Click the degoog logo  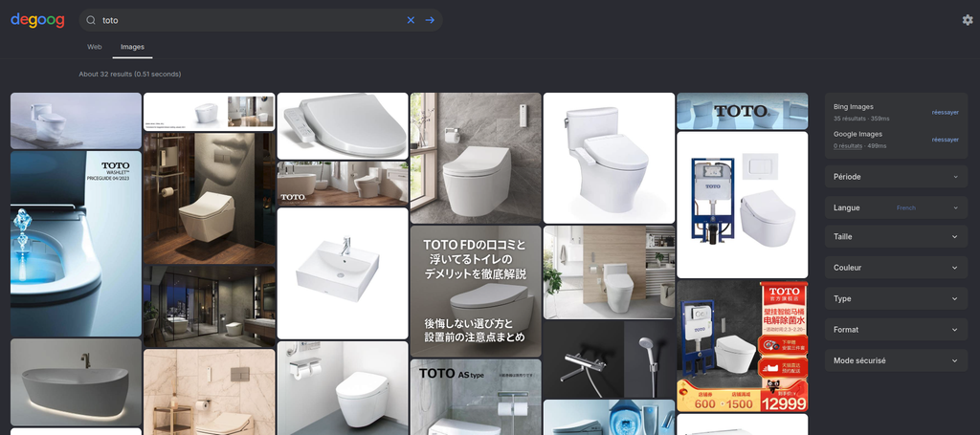click(x=37, y=20)
